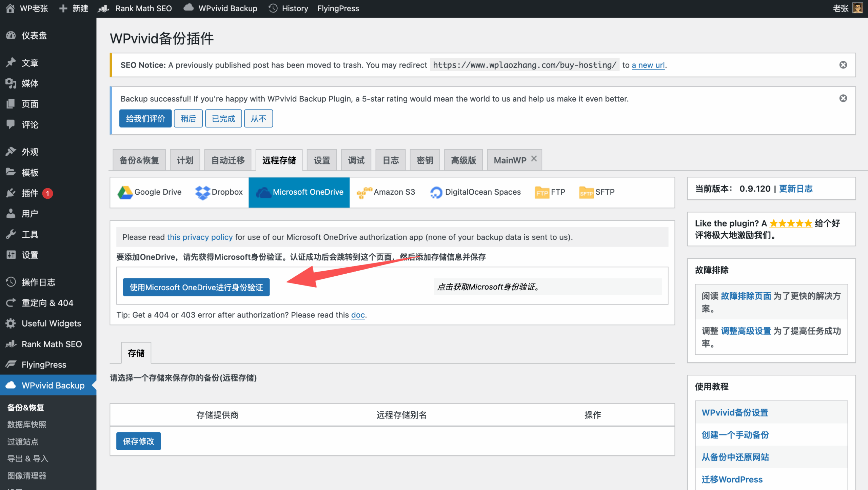Open the 插件 plugins sidebar menu
This screenshot has height=490, width=868.
[x=30, y=193]
